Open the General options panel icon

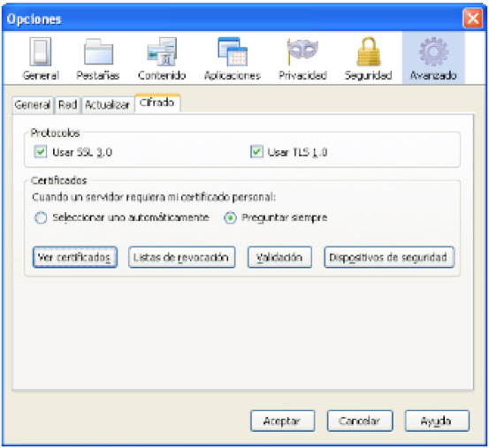tap(41, 52)
